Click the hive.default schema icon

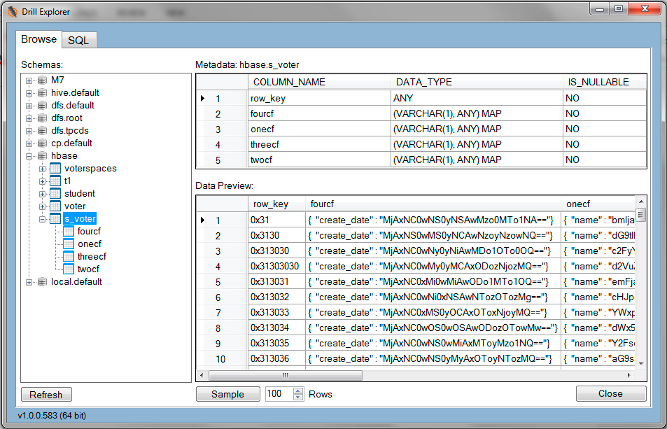[42, 93]
